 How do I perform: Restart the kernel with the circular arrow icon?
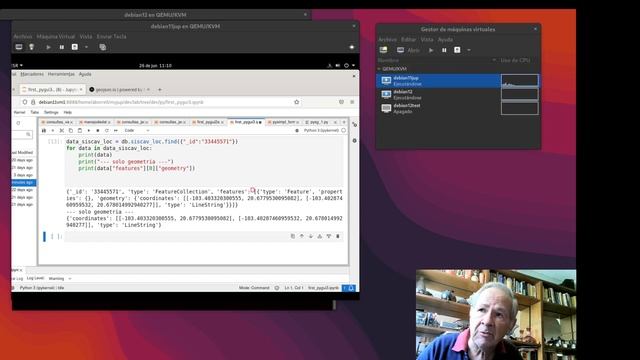pyautogui.click(x=107, y=131)
